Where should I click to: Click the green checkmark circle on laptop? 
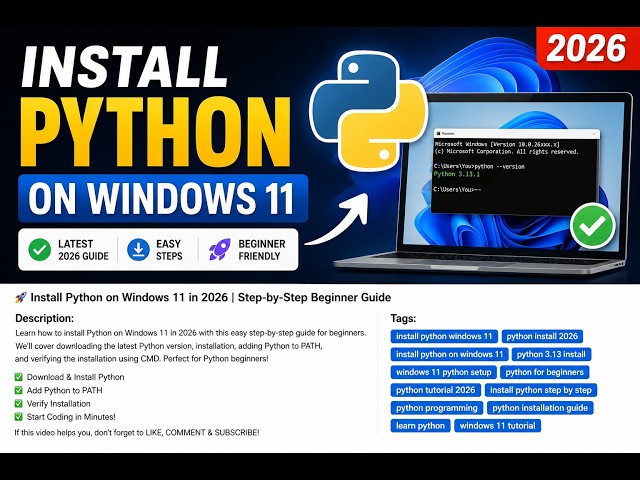[593, 225]
